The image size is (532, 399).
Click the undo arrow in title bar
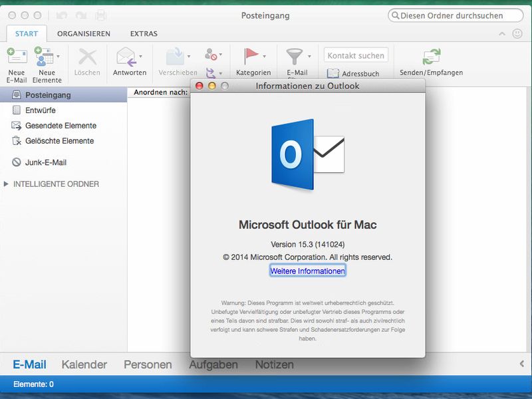62,15
